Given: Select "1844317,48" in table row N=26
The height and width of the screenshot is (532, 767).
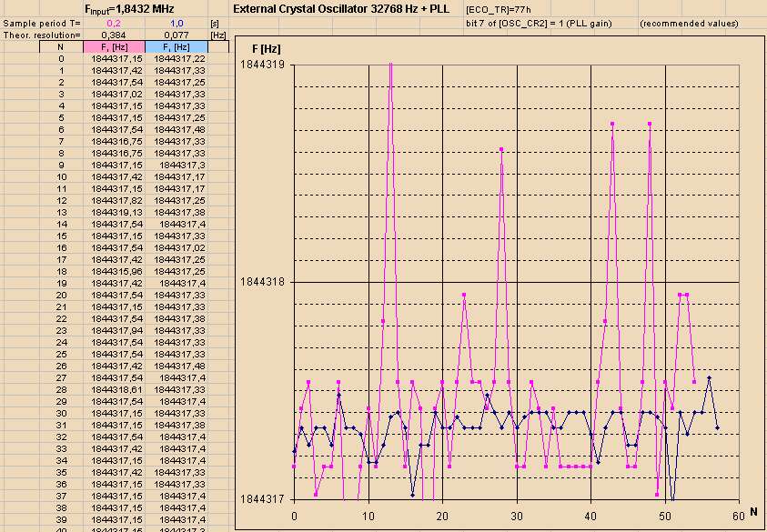Looking at the screenshot, I should [x=177, y=366].
